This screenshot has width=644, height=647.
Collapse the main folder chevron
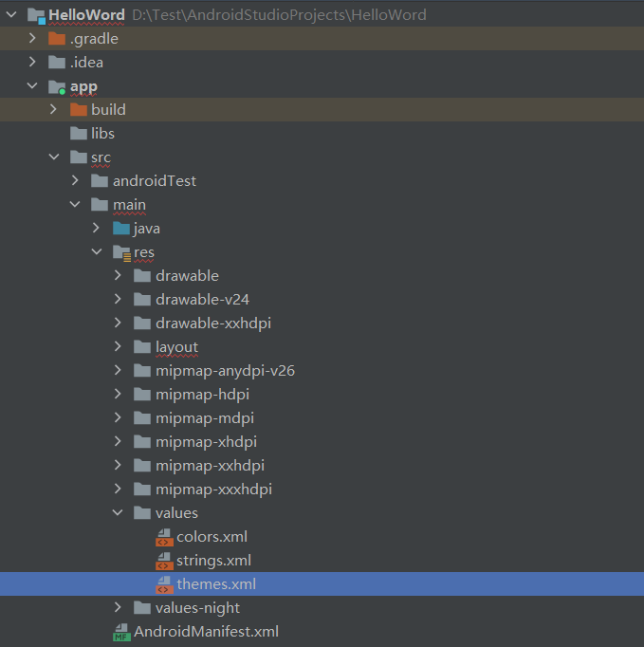click(75, 204)
